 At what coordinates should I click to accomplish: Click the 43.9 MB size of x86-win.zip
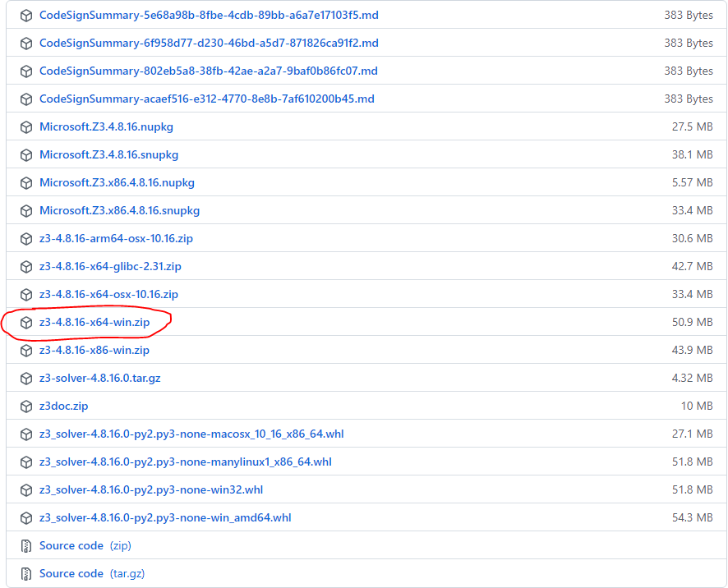pyautogui.click(x=692, y=350)
